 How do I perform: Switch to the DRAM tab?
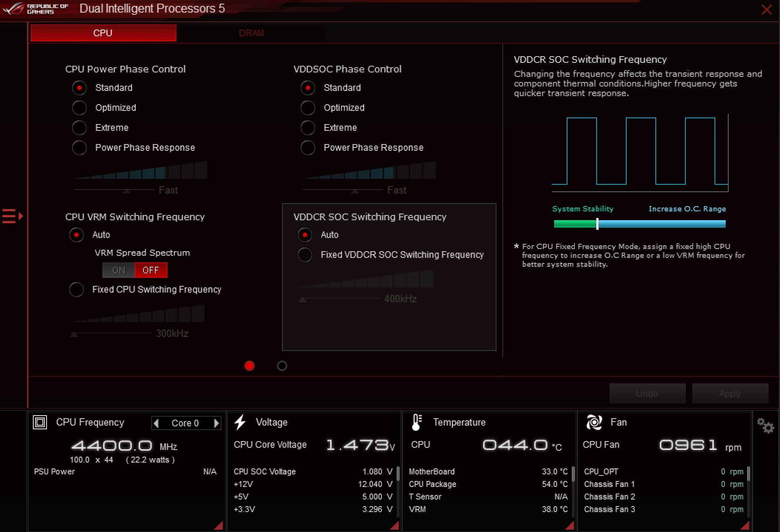tap(251, 33)
